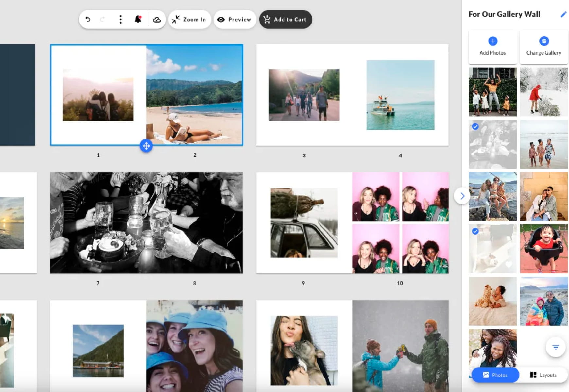Select the two smiling women thumbnail
Viewport: 569px width, 392px height.
(492, 348)
